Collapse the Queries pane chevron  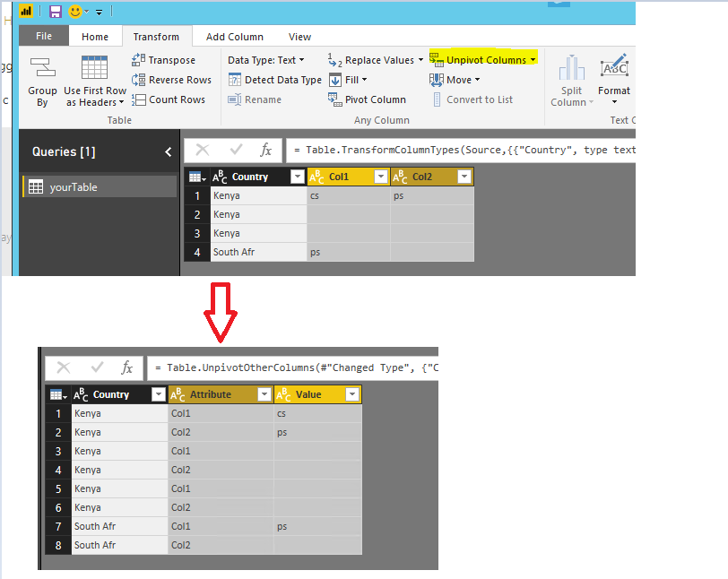pyautogui.click(x=168, y=151)
